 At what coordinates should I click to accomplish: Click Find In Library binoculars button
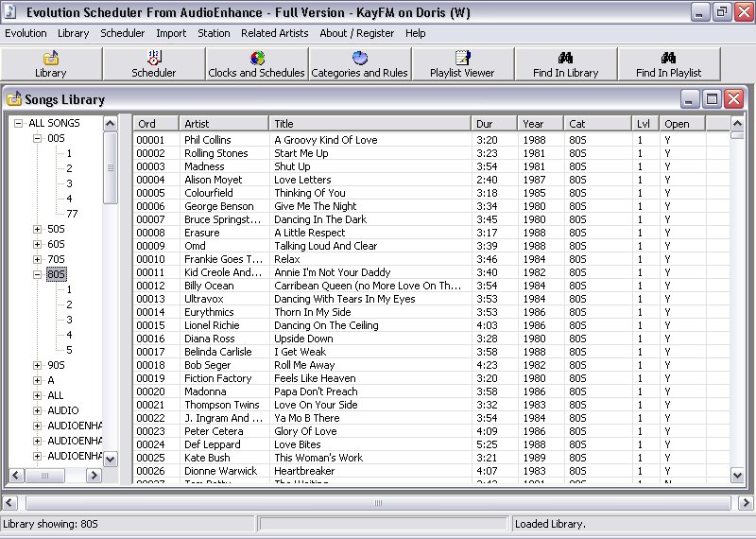pos(565,63)
